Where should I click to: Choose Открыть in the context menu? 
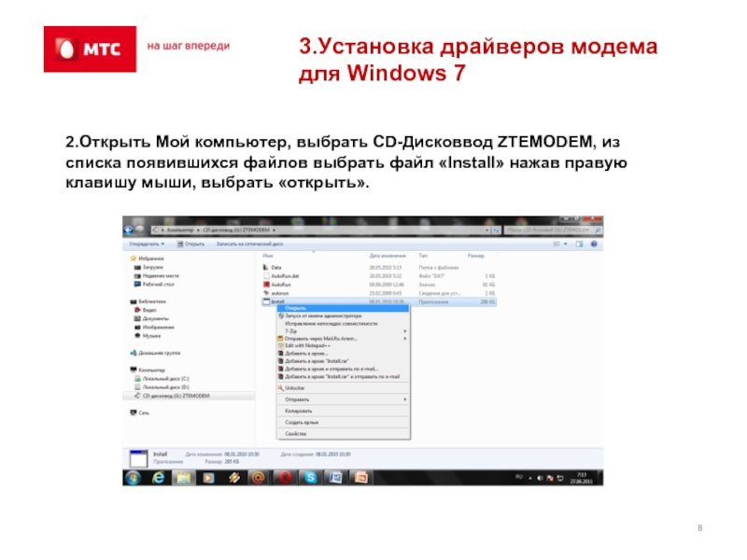343,309
